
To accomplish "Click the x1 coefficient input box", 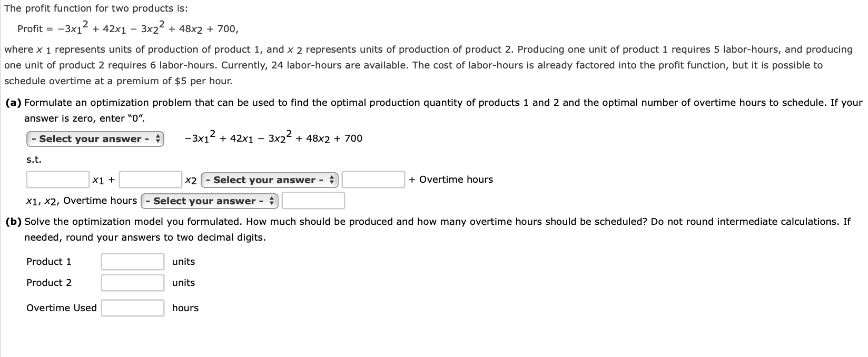I will [57, 180].
